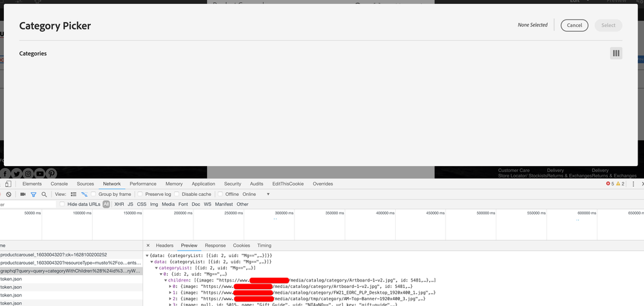Viewport: 644px width, 306px height.
Task: Toggle the device toolbar icon
Action: [x=8, y=184]
